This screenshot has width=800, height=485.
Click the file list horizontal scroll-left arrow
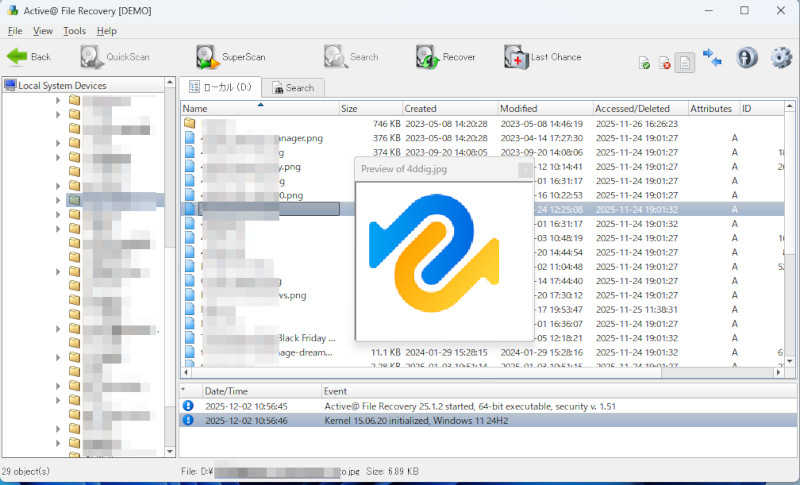(186, 372)
